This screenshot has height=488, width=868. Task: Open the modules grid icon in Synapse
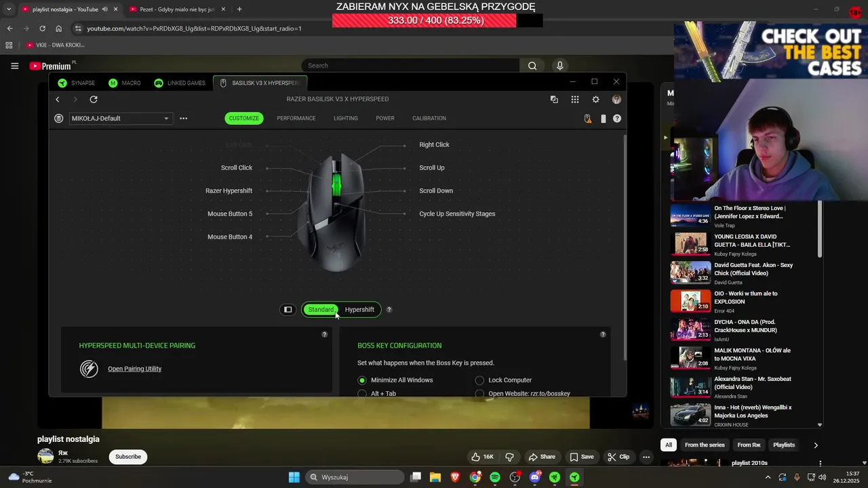pos(575,100)
